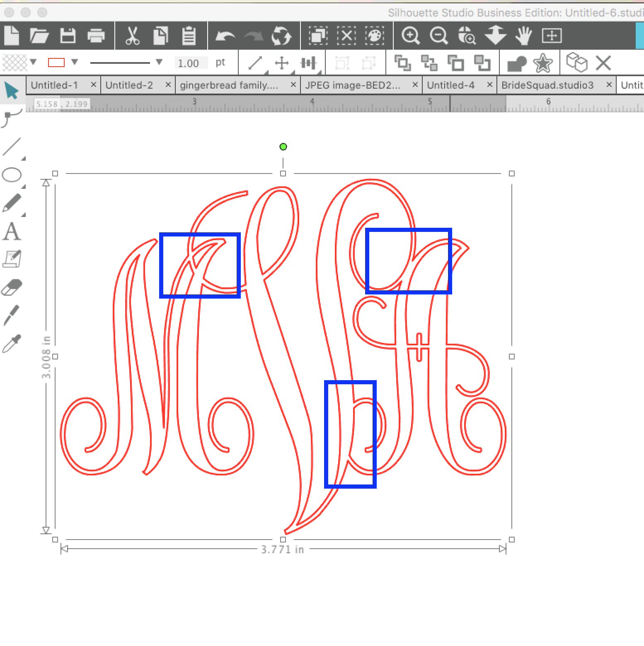Expand the line thickness style dropdown

159,63
